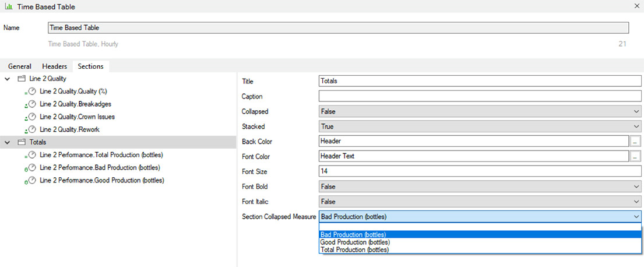
Task: Click the Time Based Table chart icon
Action: [x=8, y=6]
